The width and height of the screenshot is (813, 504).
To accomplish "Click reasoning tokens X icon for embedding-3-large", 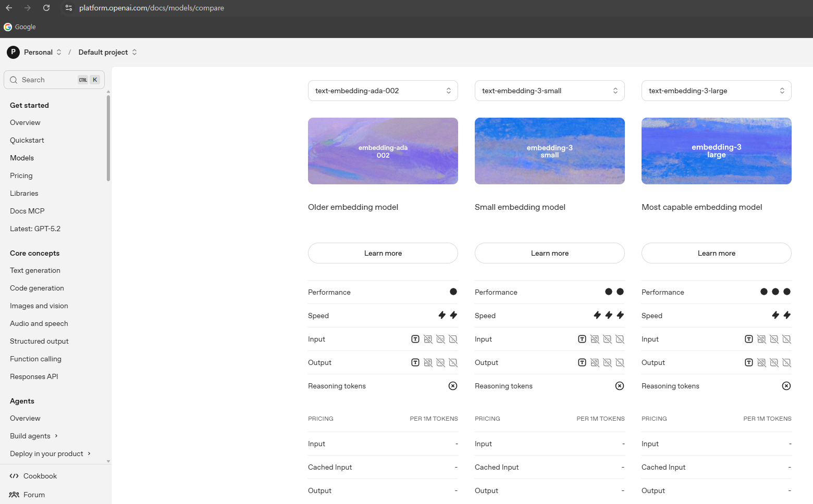I will pos(786,386).
